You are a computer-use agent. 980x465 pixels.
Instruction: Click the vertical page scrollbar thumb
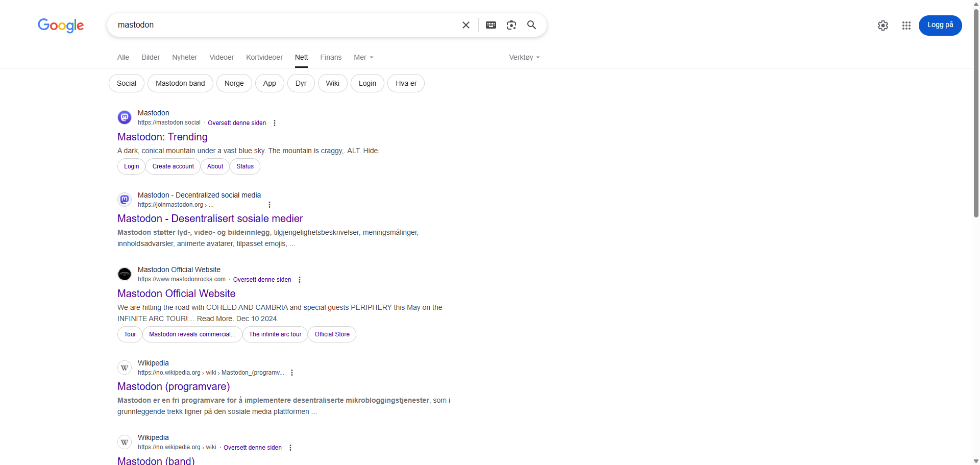(976, 112)
